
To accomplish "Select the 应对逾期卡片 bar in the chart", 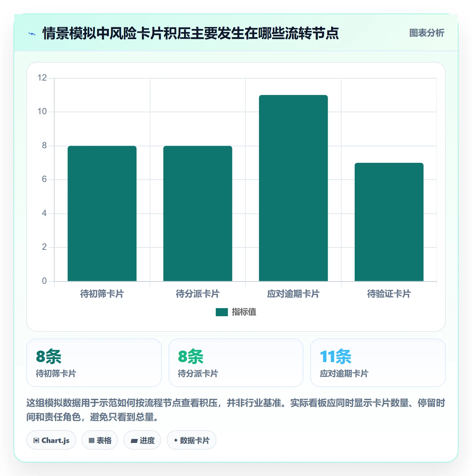I will [x=293, y=188].
